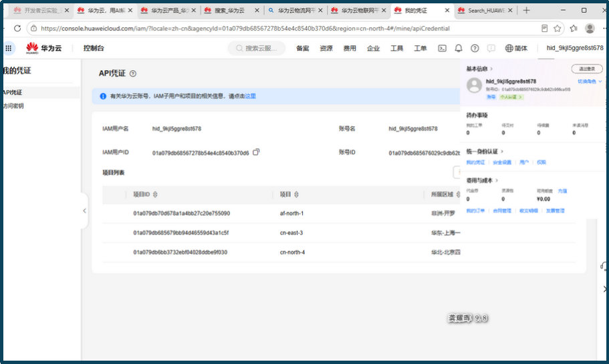The image size is (609, 364).
Task: Close the 开发者云实验 tab
Action: [x=67, y=11]
